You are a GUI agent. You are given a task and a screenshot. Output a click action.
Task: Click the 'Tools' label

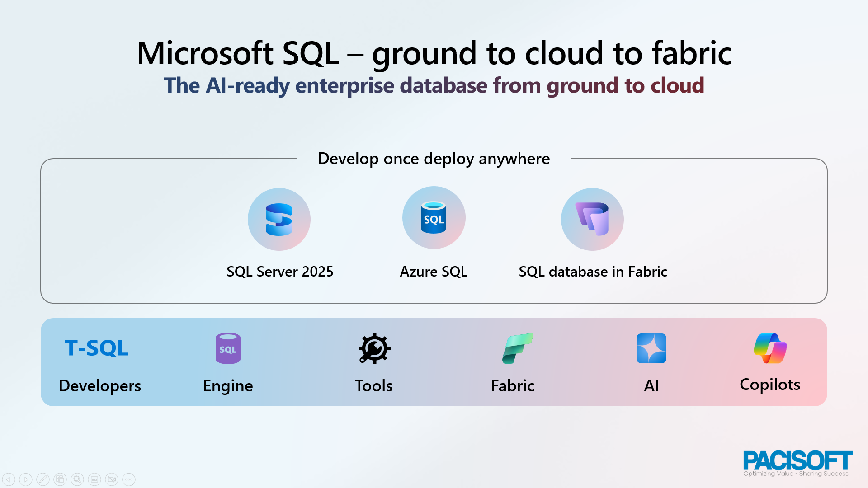tap(374, 386)
